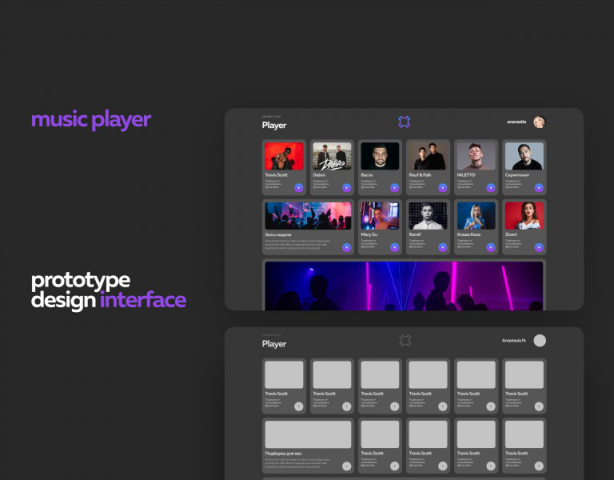Play the NILETTO playlist
This screenshot has width=614, height=480.
click(x=491, y=188)
